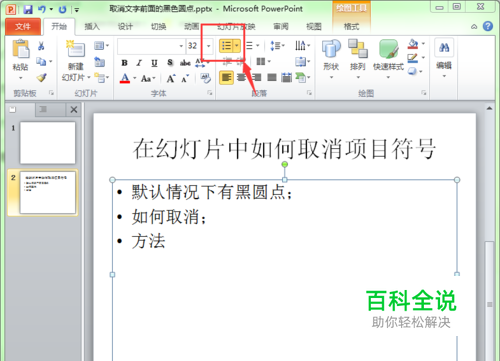
Task: Open 段落 paragraph dialog launcher
Action: point(309,93)
